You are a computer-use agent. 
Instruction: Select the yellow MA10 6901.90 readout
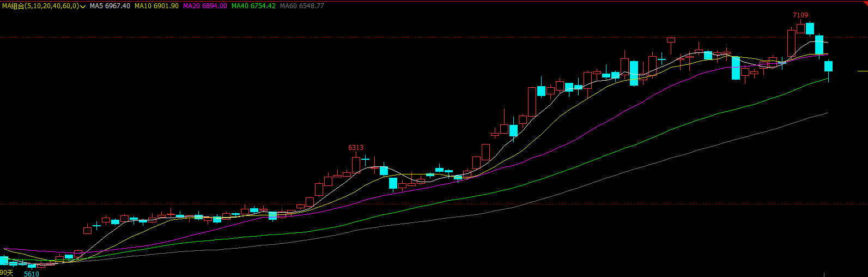[x=156, y=6]
